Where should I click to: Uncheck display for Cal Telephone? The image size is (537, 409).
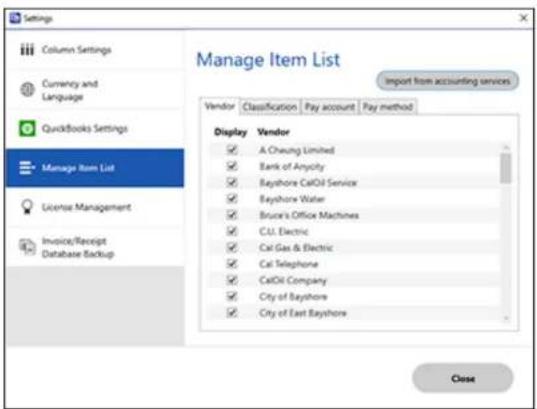232,263
